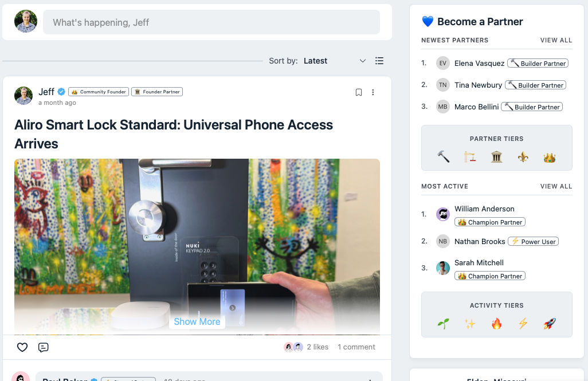Select the hammer Partner Tier icon
This screenshot has width=588, height=381.
coord(443,157)
